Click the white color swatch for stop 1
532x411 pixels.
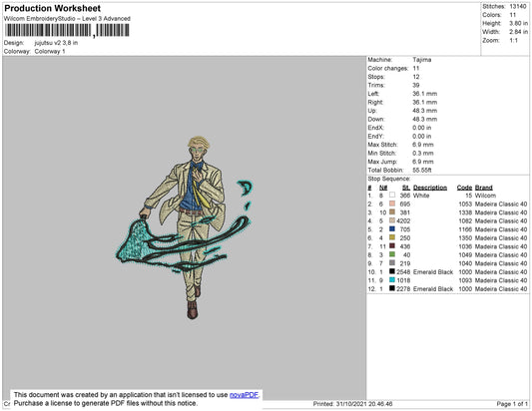pyautogui.click(x=392, y=195)
